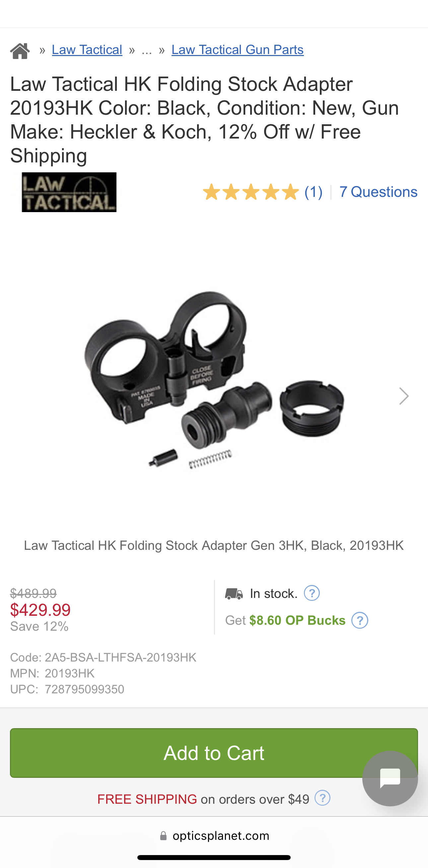Tap the lock icon in address bar
Viewport: 428px width, 868px height.
point(163,836)
